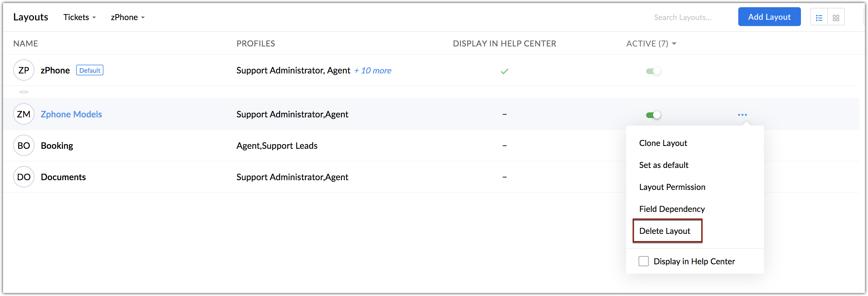Click the green help center checkmark
The image size is (868, 296).
504,71
